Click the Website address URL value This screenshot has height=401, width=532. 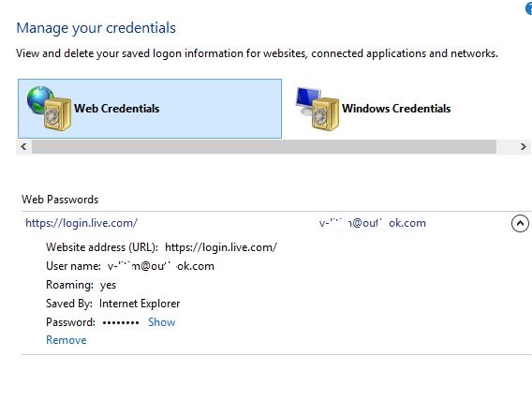(x=221, y=247)
